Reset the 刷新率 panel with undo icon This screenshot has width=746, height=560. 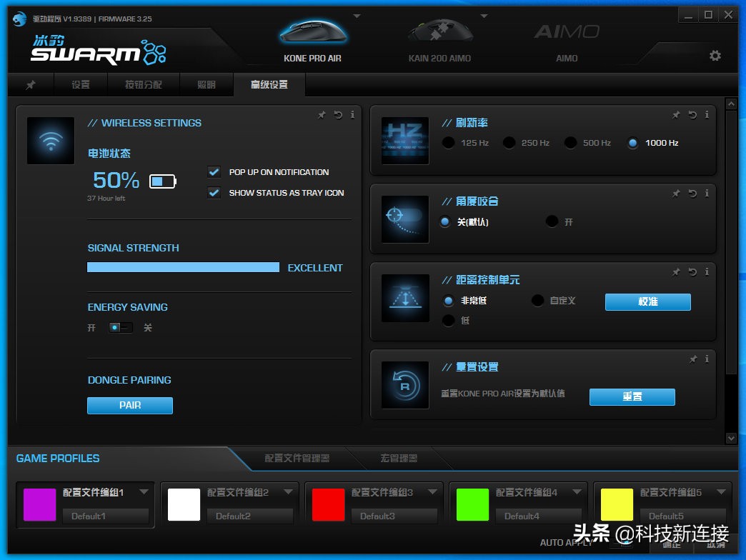692,114
